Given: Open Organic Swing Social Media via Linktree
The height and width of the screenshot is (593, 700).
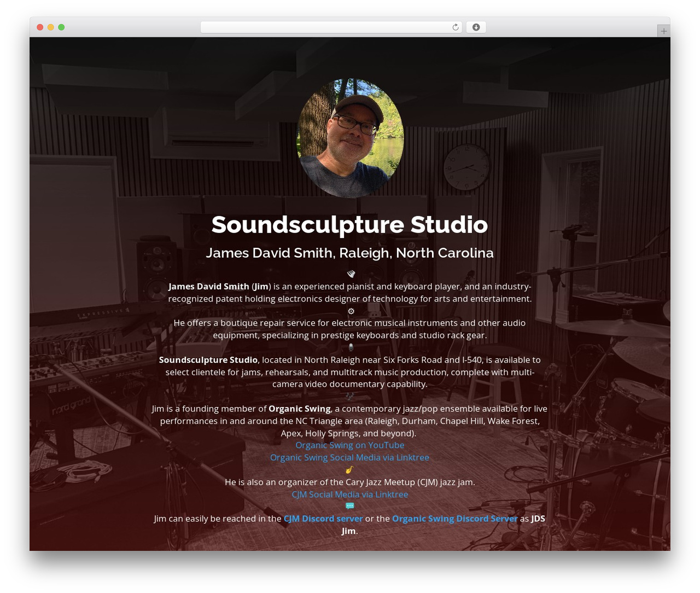Looking at the screenshot, I should click(x=349, y=457).
